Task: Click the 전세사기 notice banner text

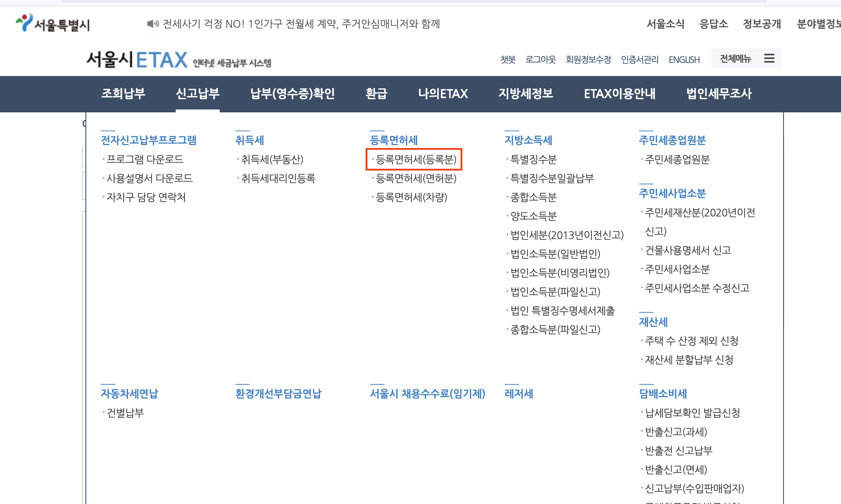Action: click(301, 24)
